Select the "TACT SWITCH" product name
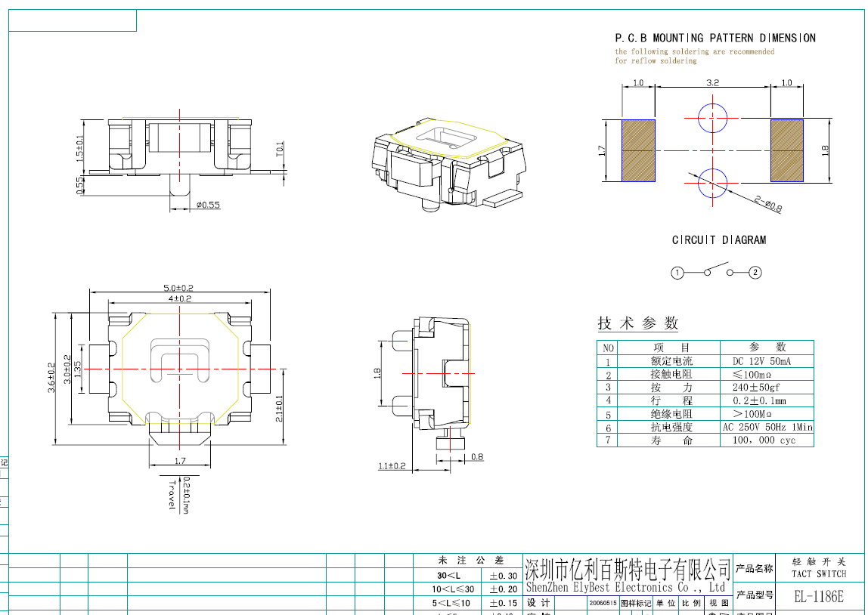The height and width of the screenshot is (615, 868). click(x=819, y=574)
